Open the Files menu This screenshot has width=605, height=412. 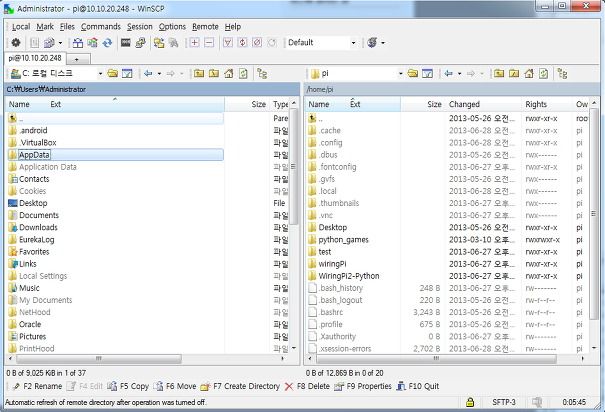click(x=67, y=27)
